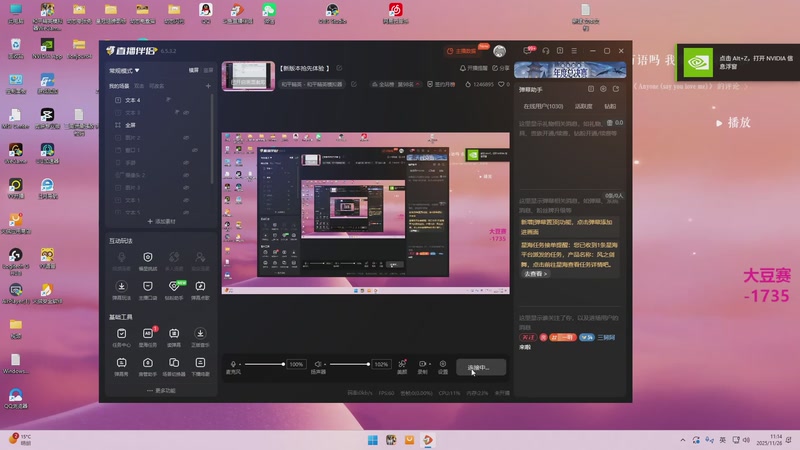Open the 主播口袋 interaction icon

point(148,286)
